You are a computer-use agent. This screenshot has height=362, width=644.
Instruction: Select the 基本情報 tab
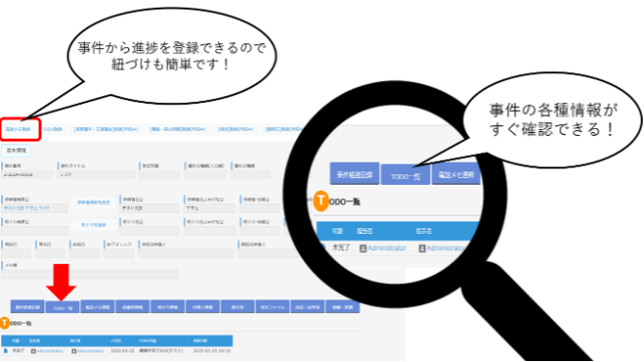[16, 150]
